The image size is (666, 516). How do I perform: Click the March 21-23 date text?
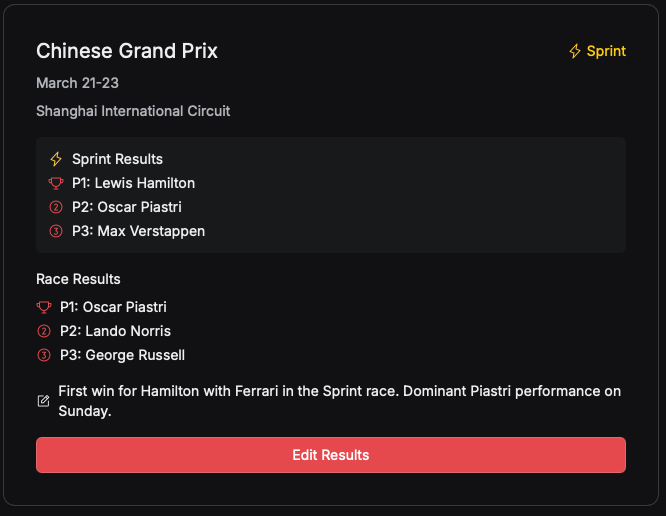(77, 83)
